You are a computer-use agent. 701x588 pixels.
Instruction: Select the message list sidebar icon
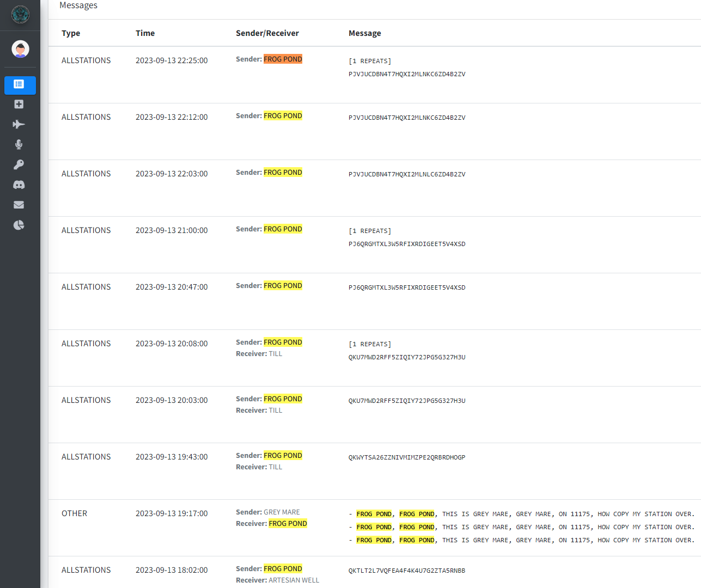point(20,84)
